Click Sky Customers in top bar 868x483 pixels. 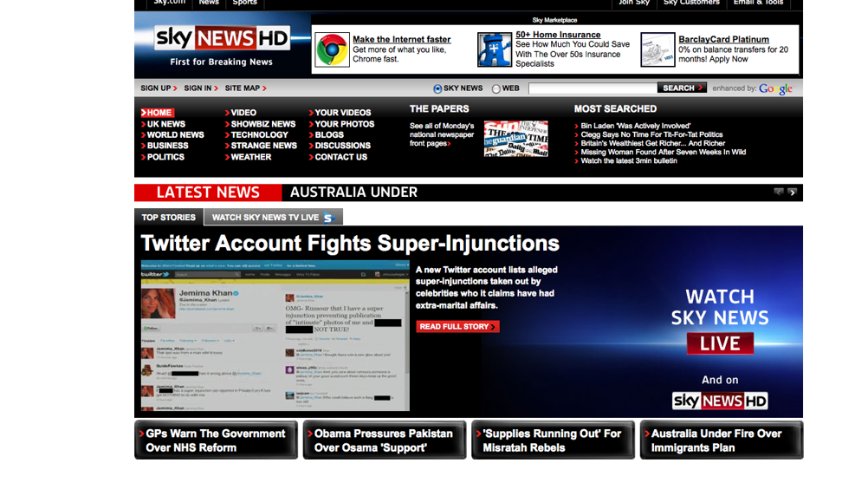[691, 3]
